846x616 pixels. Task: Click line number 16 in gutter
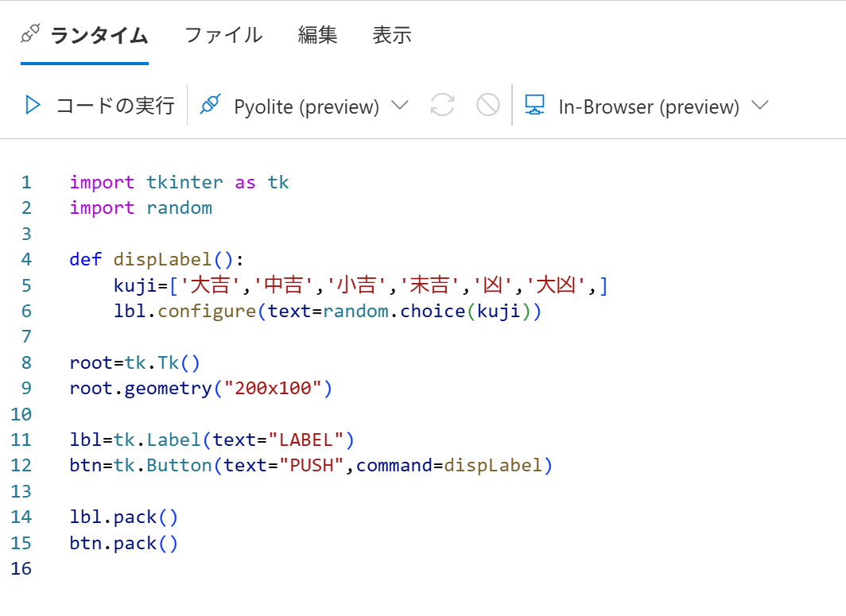tap(21, 568)
